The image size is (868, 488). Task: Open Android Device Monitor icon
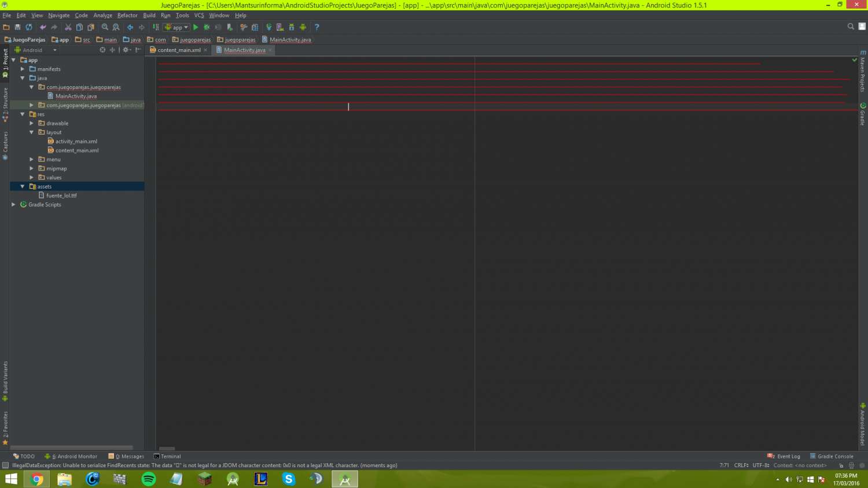[303, 27]
